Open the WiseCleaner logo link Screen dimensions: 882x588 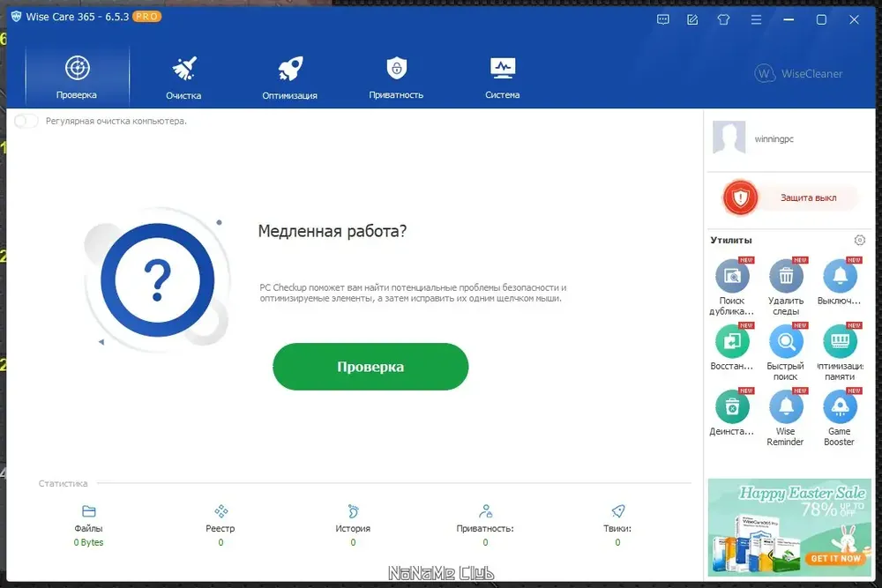799,74
